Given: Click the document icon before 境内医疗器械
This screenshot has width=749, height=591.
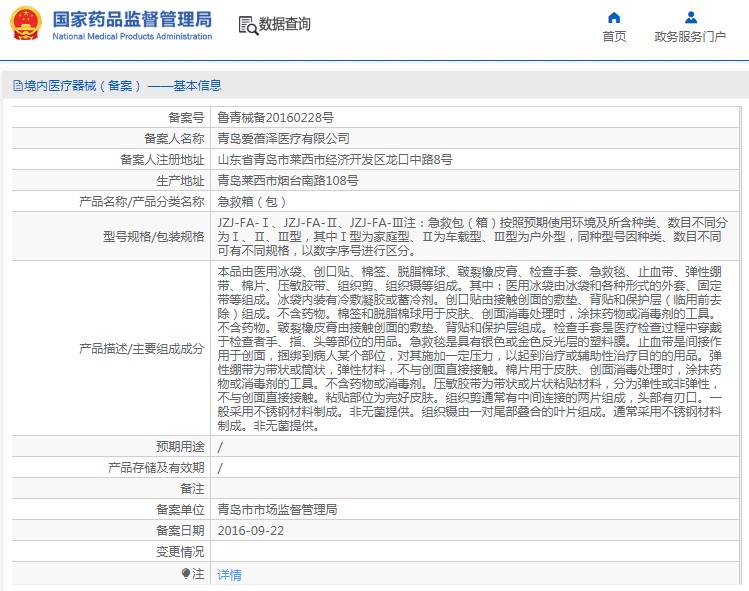Looking at the screenshot, I should coord(17,86).
